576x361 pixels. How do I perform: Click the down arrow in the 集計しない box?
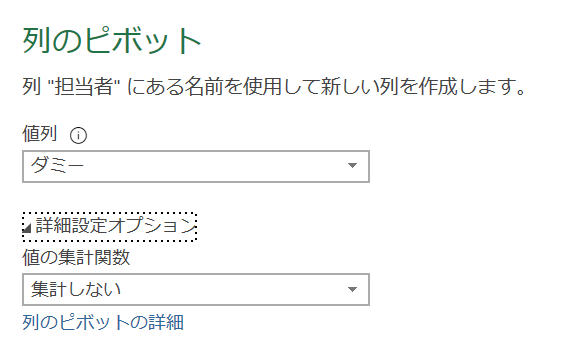point(352,289)
